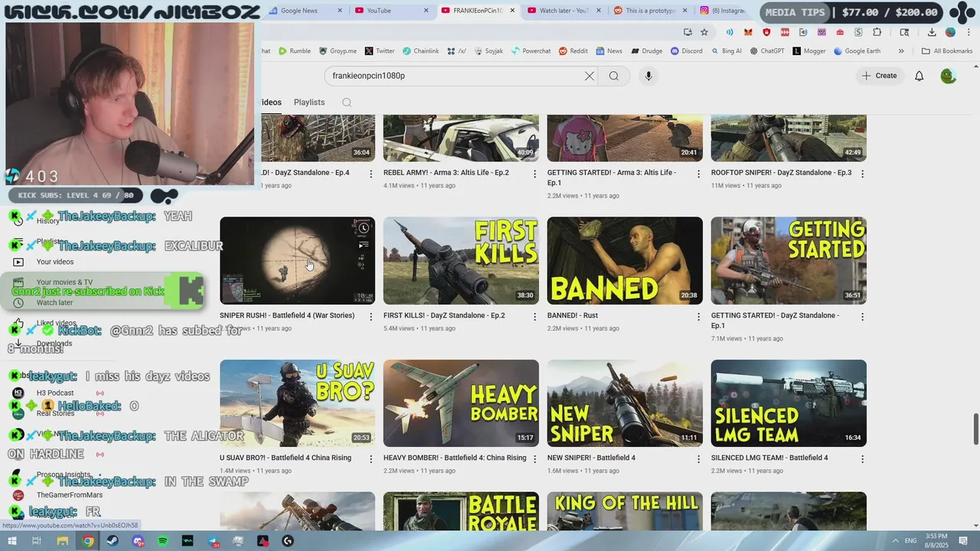The height and width of the screenshot is (551, 980).
Task: Open the Mogger bookmark
Action: coord(809,51)
